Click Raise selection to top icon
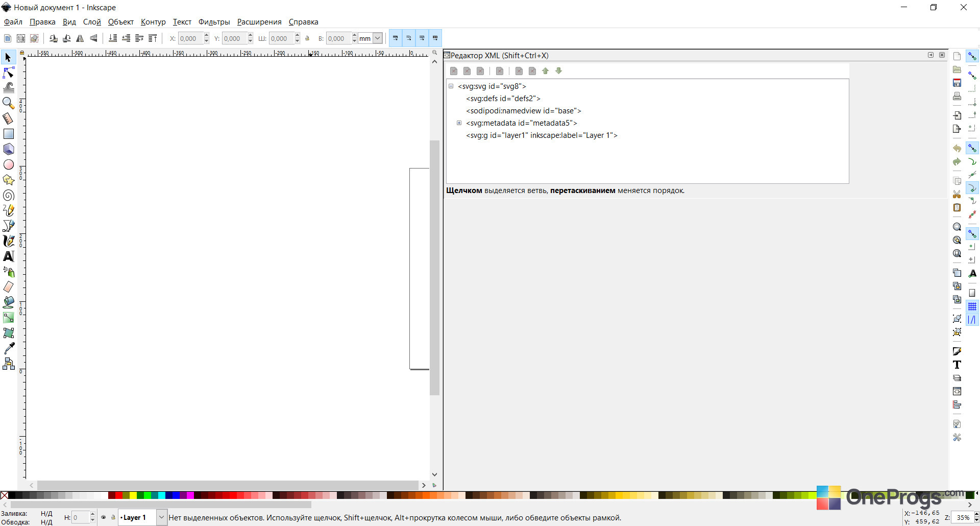This screenshot has height=526, width=980. (153, 38)
